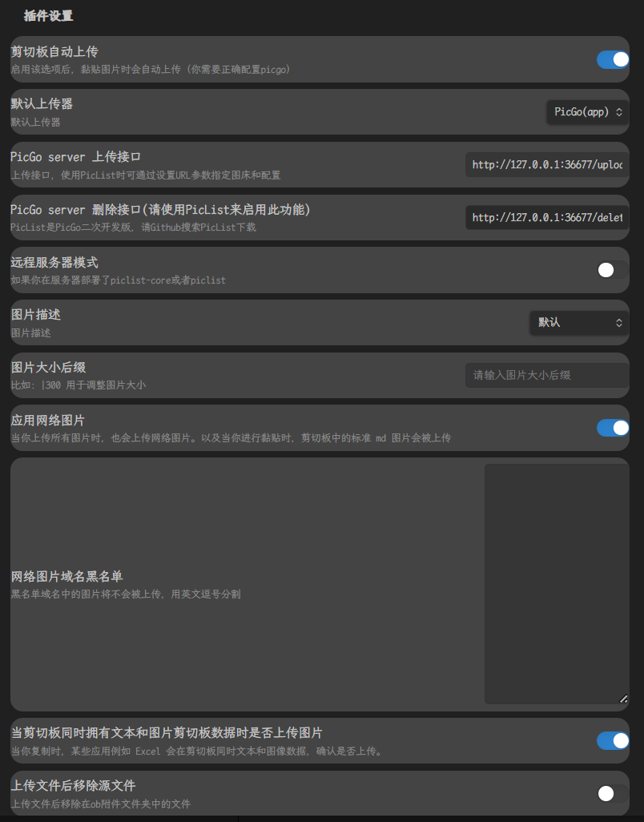Disable the 剪切板自动上传 toggle
644x822 pixels.
613,60
